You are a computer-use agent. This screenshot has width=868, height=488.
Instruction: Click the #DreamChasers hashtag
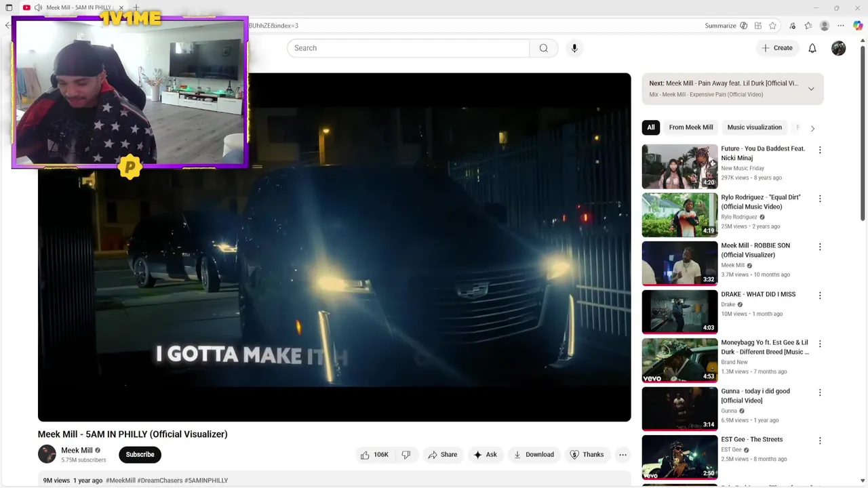(160, 481)
